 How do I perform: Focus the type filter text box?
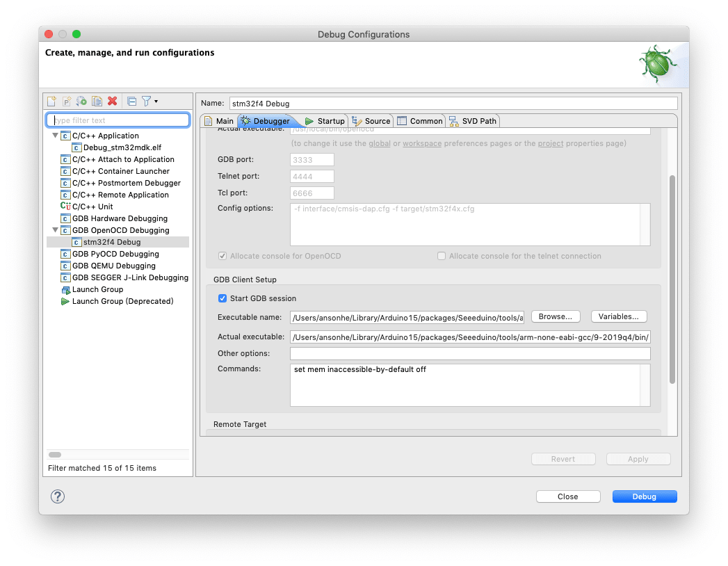[118, 120]
